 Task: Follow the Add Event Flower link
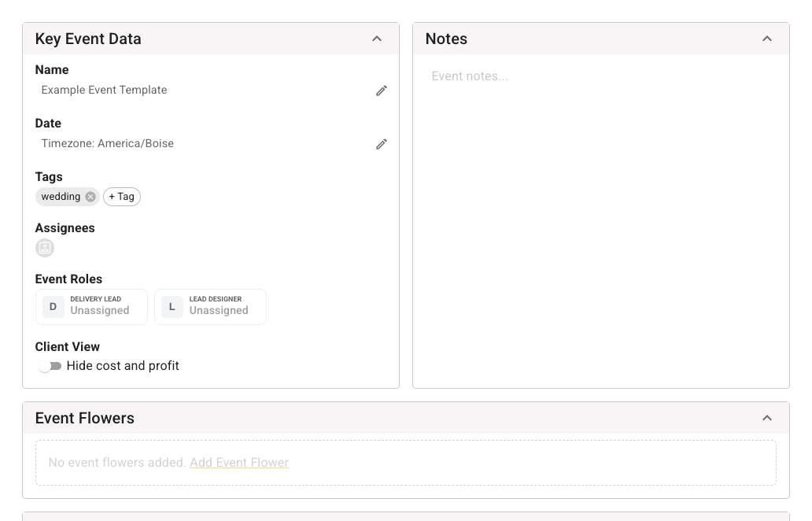(239, 463)
